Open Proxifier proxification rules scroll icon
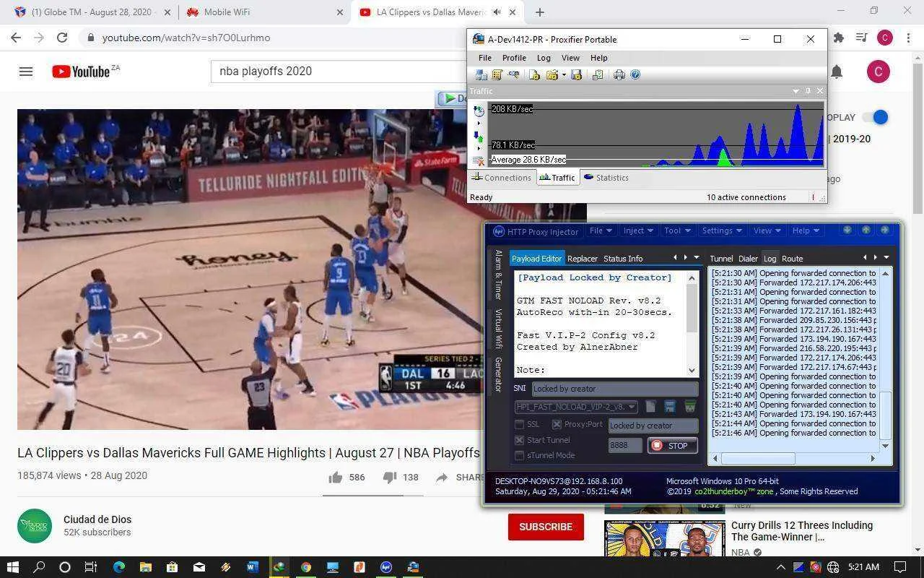 coord(497,74)
